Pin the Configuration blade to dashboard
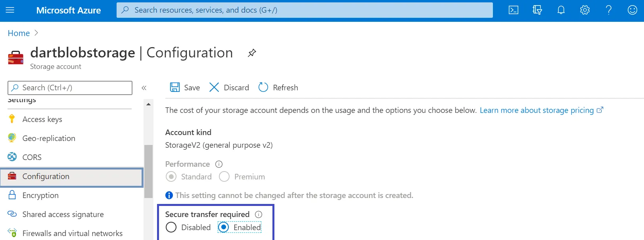The height and width of the screenshot is (240, 644). [252, 53]
